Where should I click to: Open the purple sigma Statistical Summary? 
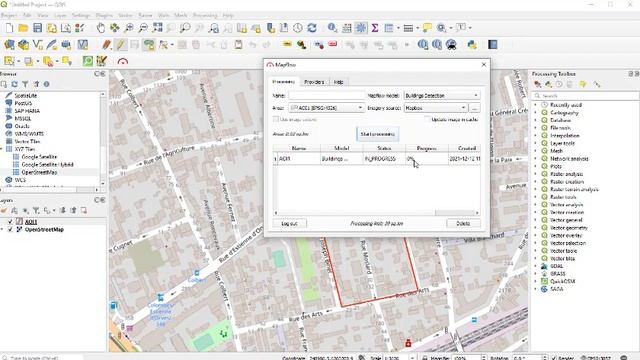pyautogui.click(x=375, y=28)
